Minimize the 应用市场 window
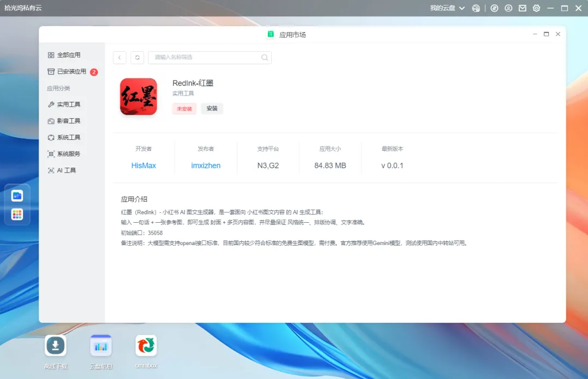Image resolution: width=588 pixels, height=379 pixels. pos(535,34)
